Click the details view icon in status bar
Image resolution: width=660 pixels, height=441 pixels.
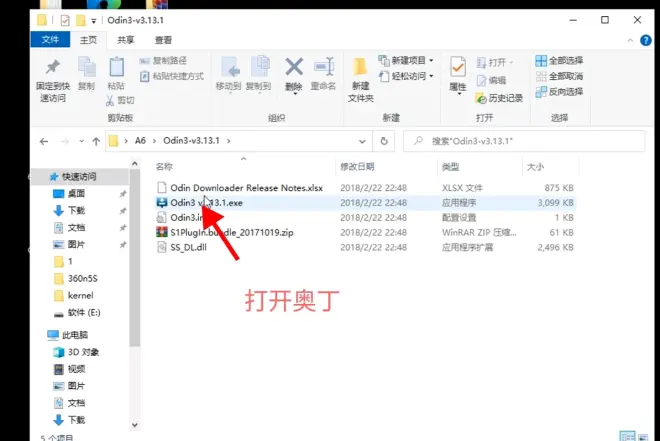point(627,436)
